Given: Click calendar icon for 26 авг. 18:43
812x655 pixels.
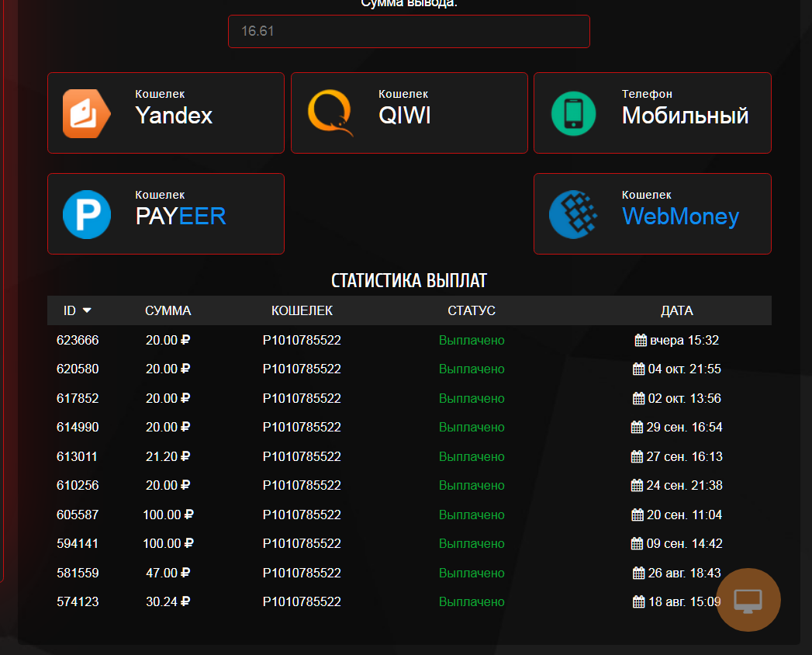Looking at the screenshot, I should point(638,573).
